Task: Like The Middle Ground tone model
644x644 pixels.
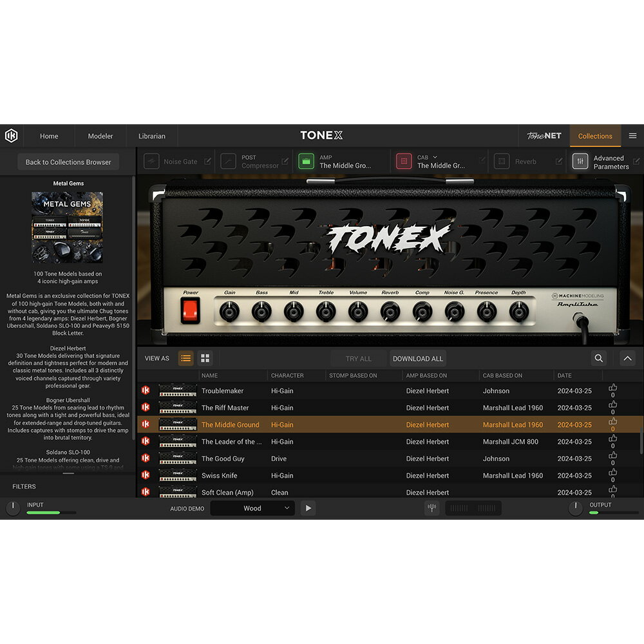Action: [x=613, y=421]
